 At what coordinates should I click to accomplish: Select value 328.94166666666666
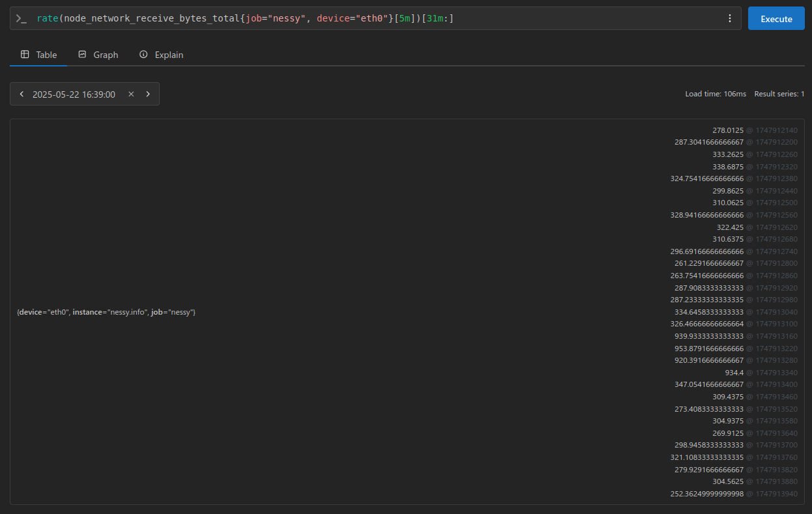click(707, 215)
